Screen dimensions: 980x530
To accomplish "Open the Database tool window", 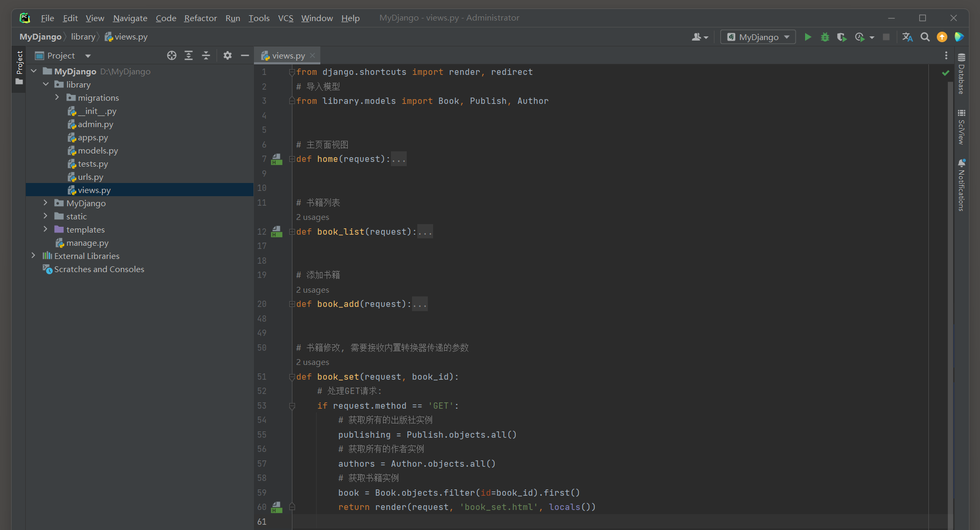I will tap(962, 74).
